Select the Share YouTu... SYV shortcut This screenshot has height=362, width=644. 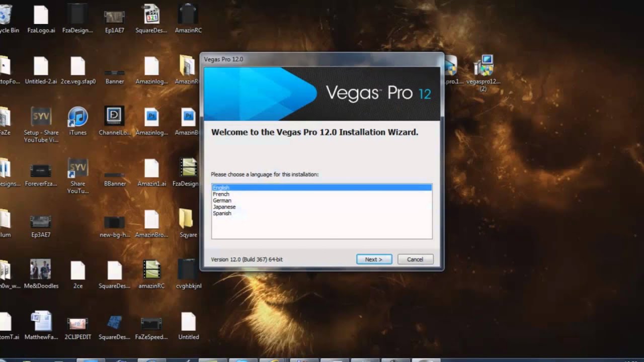tap(78, 176)
